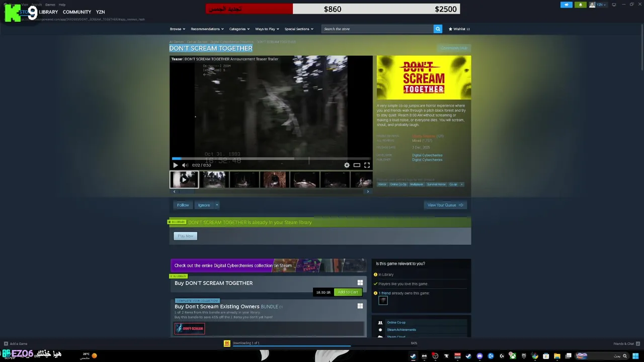This screenshot has width=644, height=362.
Task: Select the red-toned fourth screenshot thumbnail
Action: point(274,179)
